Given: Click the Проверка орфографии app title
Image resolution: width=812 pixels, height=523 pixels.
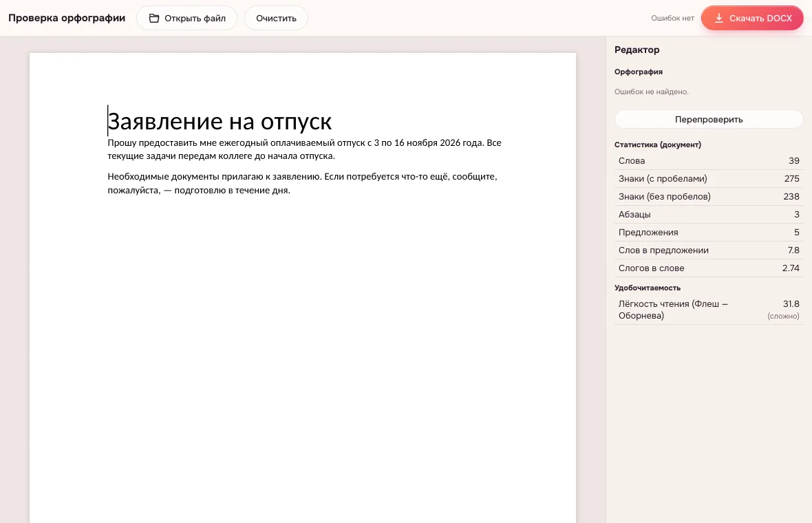Looking at the screenshot, I should 67,18.
